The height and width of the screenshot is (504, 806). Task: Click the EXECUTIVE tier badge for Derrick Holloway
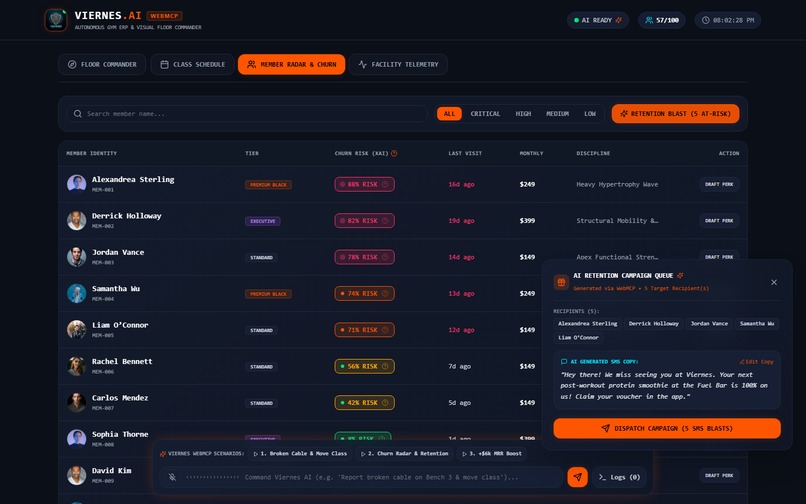point(263,221)
